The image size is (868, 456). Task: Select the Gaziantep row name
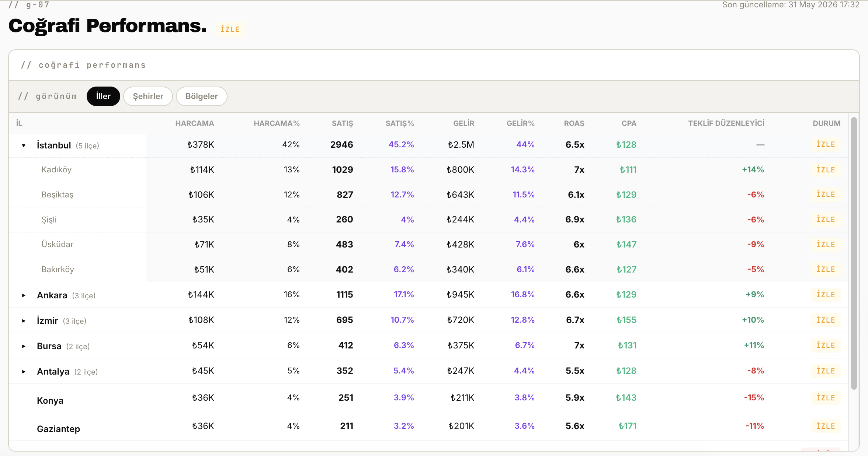(x=58, y=429)
